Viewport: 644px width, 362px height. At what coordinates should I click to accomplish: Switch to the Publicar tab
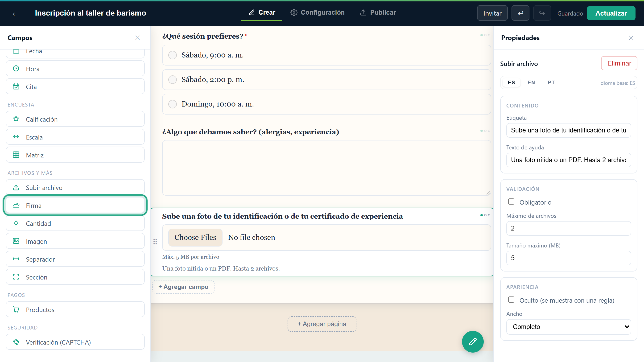click(378, 12)
